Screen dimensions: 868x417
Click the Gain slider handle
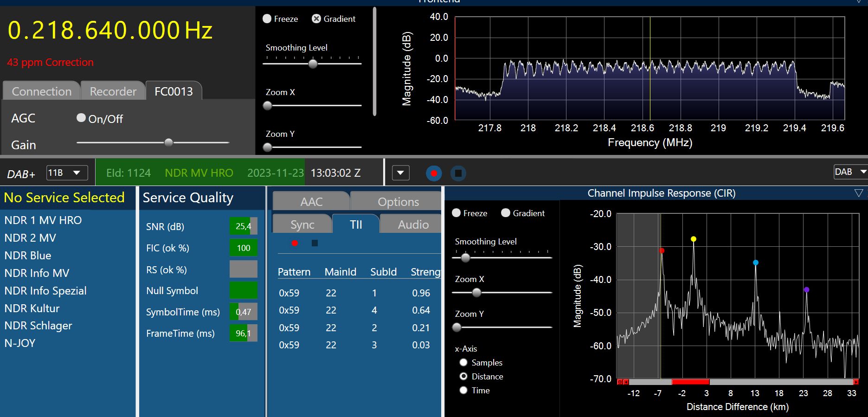(169, 142)
